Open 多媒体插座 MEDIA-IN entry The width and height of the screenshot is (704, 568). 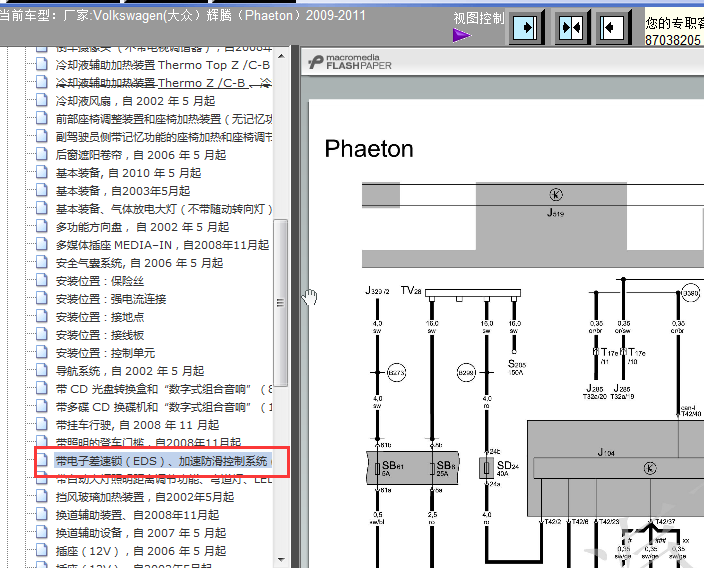click(x=162, y=245)
